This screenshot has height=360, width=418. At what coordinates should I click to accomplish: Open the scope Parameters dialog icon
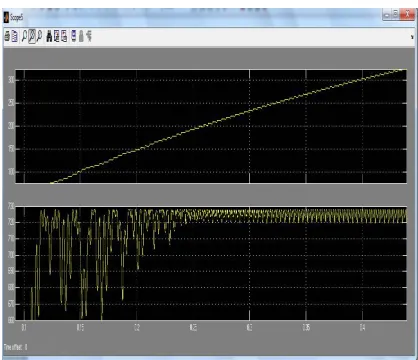tap(14, 36)
